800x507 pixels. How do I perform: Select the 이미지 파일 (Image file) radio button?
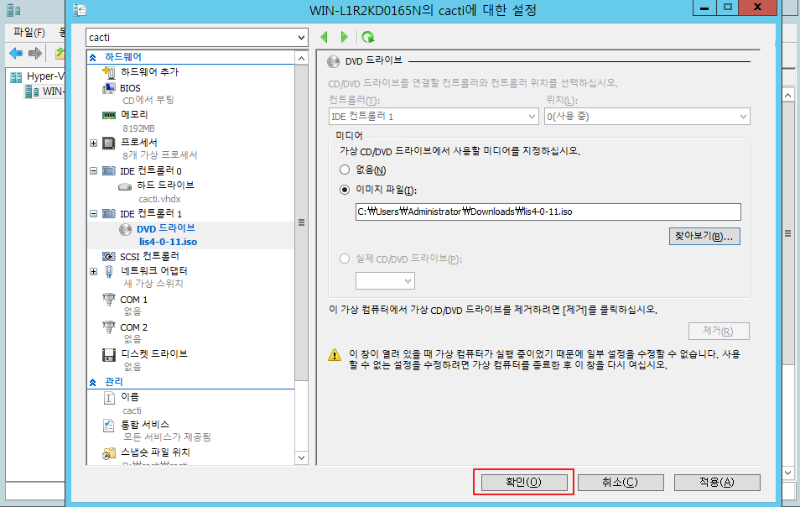(345, 190)
